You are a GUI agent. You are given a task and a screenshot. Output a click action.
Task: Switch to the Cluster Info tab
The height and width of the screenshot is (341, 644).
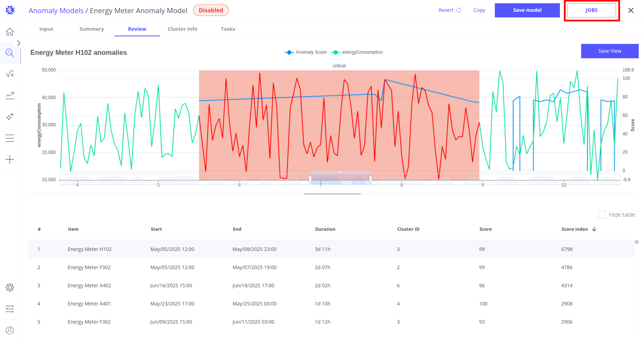pyautogui.click(x=182, y=29)
